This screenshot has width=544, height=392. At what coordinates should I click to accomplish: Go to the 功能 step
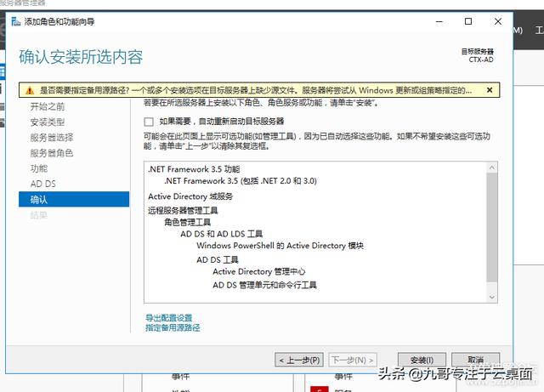click(x=39, y=168)
